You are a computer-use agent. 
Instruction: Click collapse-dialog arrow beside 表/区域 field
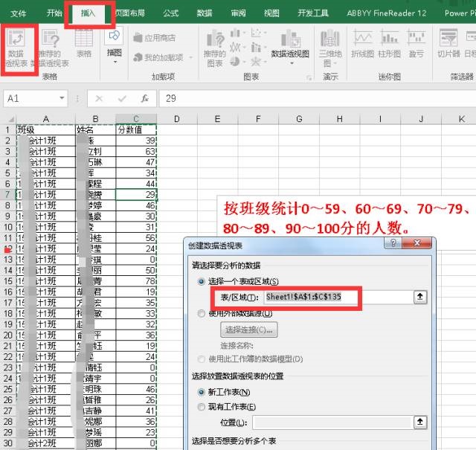[x=420, y=297]
